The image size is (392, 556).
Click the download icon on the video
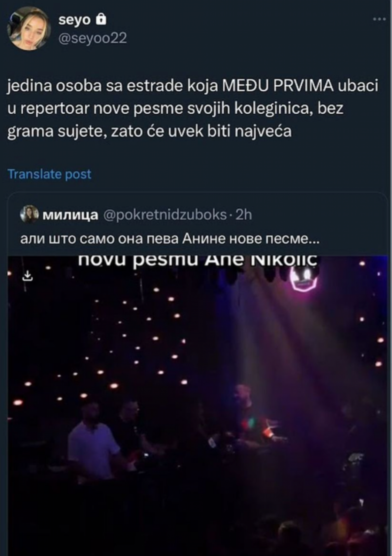coord(27,276)
